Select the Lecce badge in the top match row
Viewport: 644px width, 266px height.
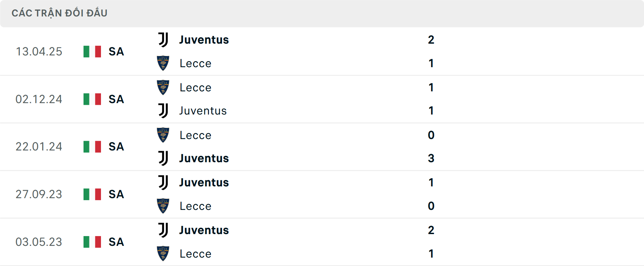pos(163,63)
